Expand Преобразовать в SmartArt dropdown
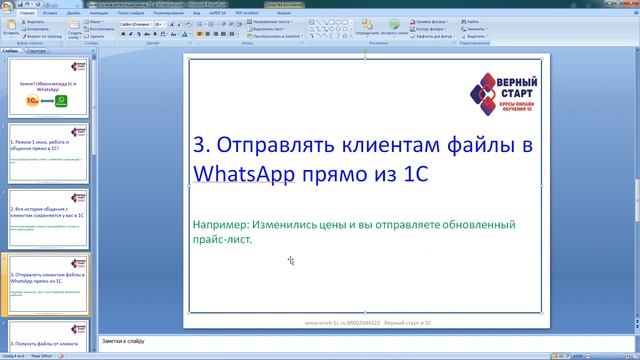Screen dimensions: 640x360 click(275, 36)
